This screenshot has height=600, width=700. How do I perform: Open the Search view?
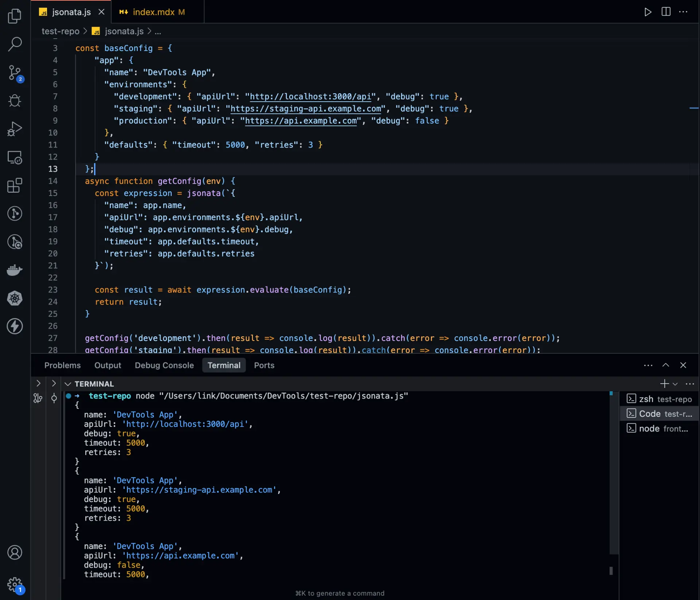(x=15, y=44)
